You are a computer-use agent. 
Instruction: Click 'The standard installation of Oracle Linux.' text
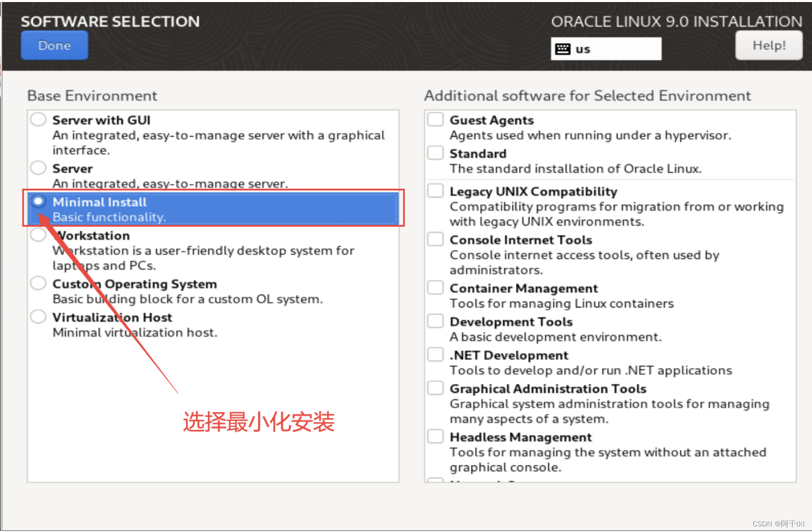point(576,169)
